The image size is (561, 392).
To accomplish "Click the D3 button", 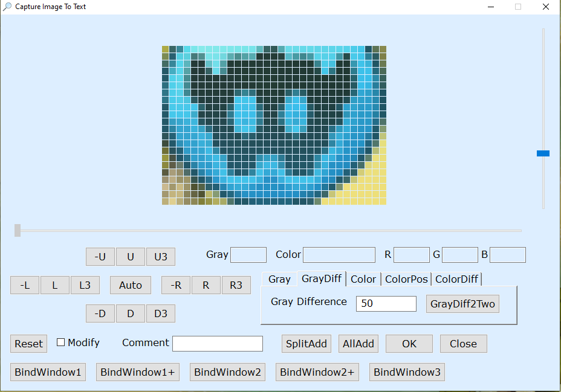I will click(x=161, y=313).
